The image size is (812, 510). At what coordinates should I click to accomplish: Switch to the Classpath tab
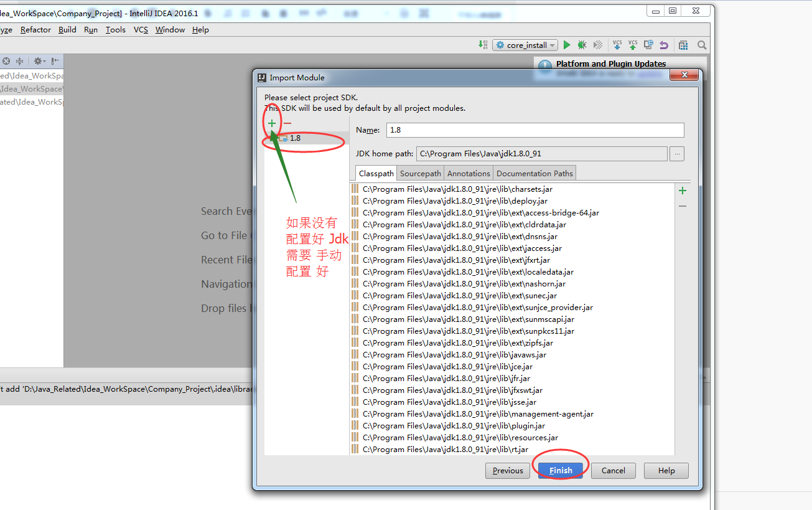(376, 173)
